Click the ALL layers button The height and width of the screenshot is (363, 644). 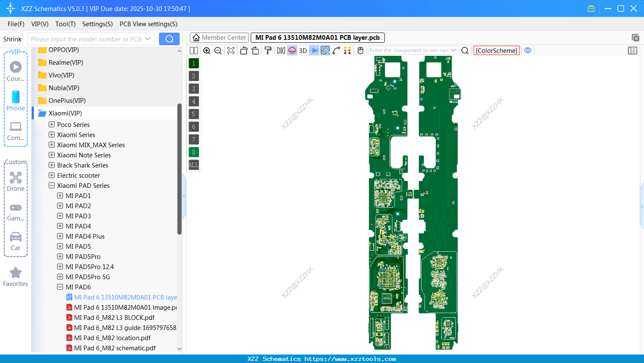point(193,165)
